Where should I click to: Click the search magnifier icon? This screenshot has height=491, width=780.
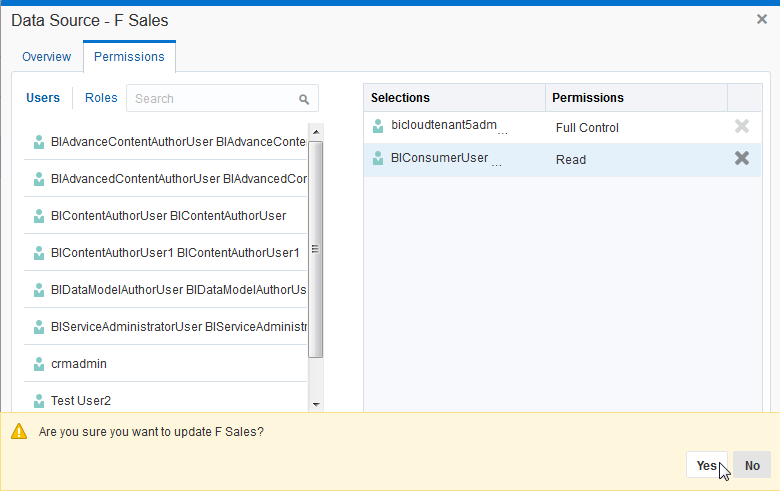tap(304, 99)
